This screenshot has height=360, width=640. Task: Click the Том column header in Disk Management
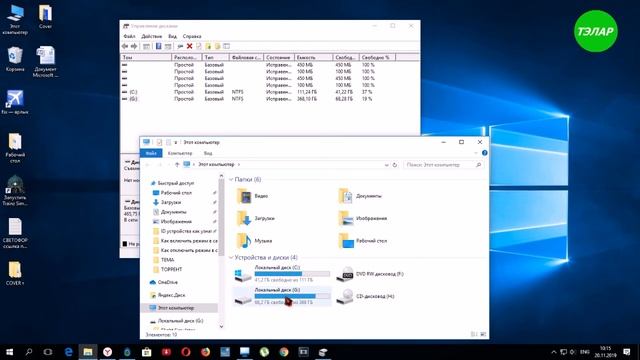(x=146, y=58)
